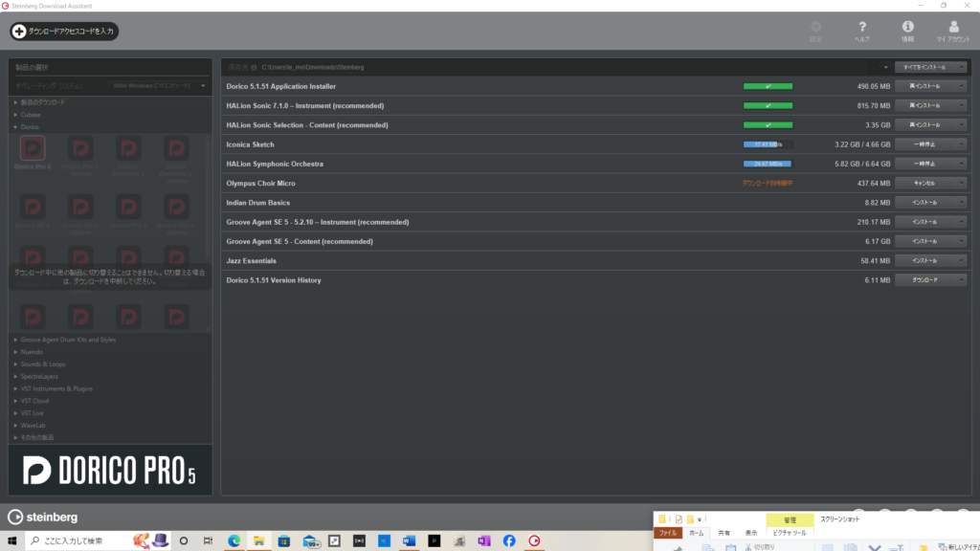
Task: Open the download location dropdown arrow
Action: coord(885,68)
